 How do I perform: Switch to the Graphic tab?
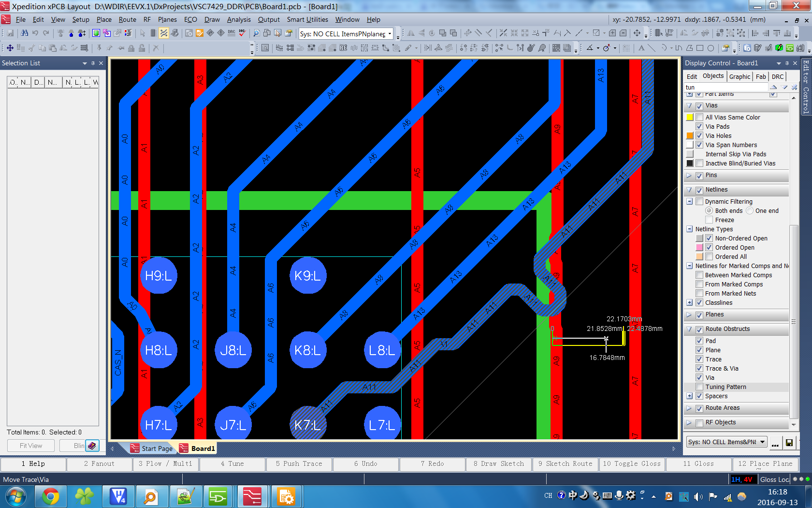739,76
